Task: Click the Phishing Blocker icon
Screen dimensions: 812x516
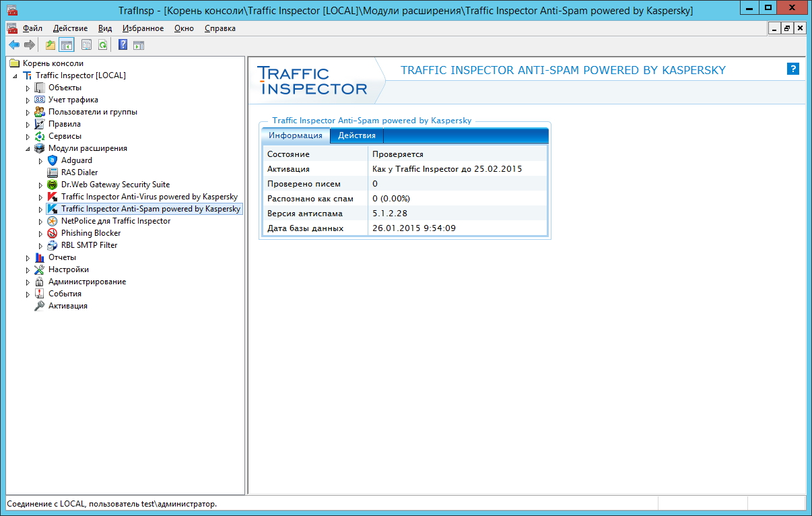Action: 53,233
